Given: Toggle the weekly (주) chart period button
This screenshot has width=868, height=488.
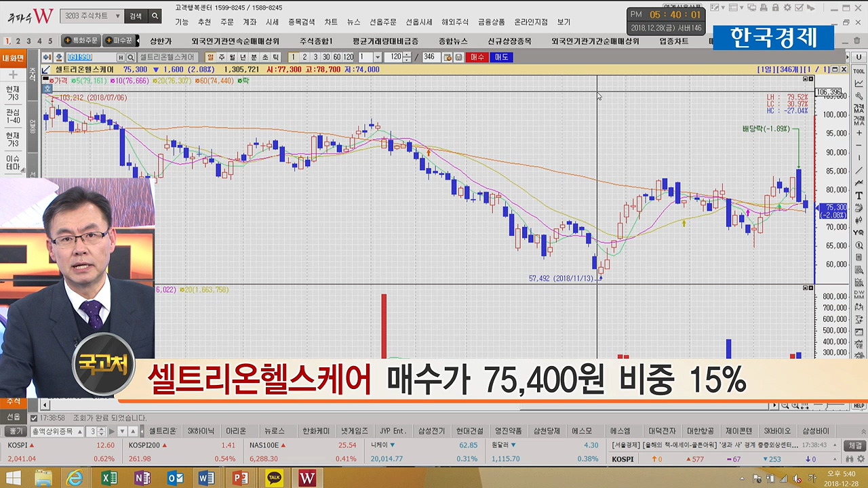Looking at the screenshot, I should [x=221, y=58].
